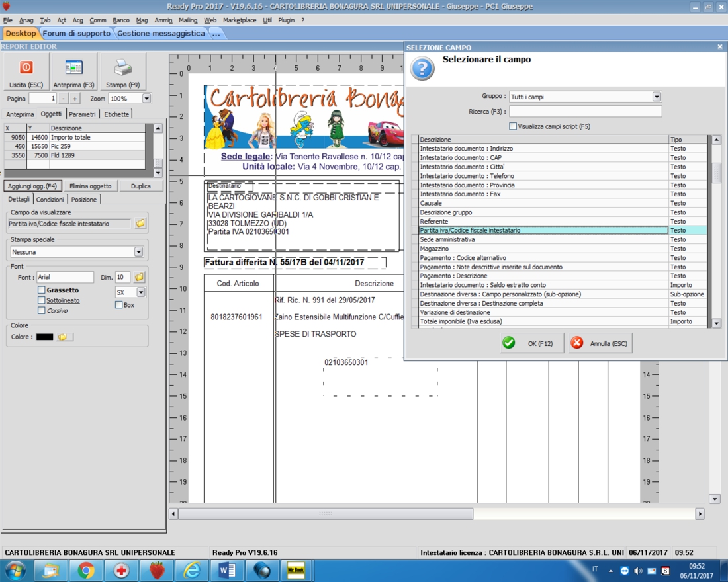The image size is (728, 582).
Task: Toggle Corsivo italic checkbox
Action: [x=41, y=310]
